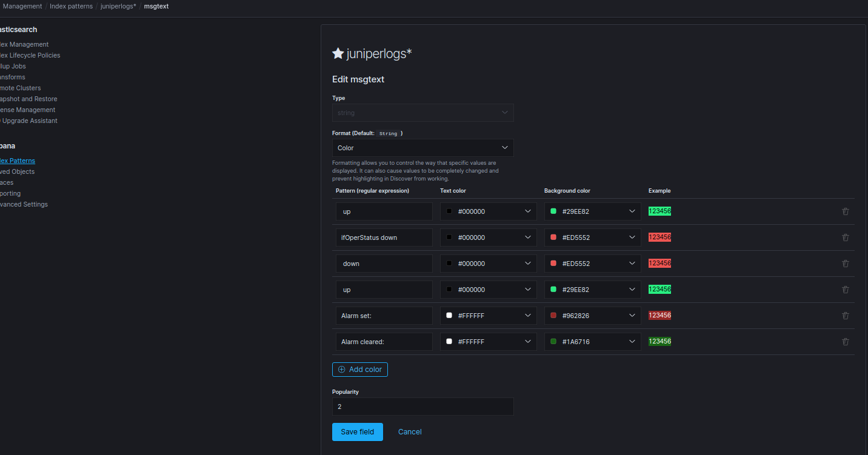Open Reporting in the sidebar
The height and width of the screenshot is (455, 868).
click(10, 193)
